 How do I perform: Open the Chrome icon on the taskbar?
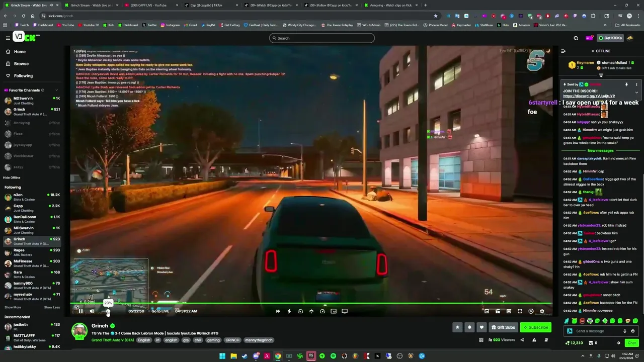tap(278, 356)
